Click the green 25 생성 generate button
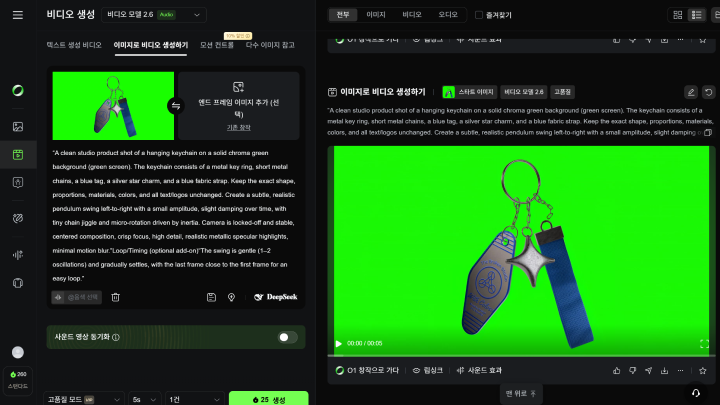 click(269, 399)
